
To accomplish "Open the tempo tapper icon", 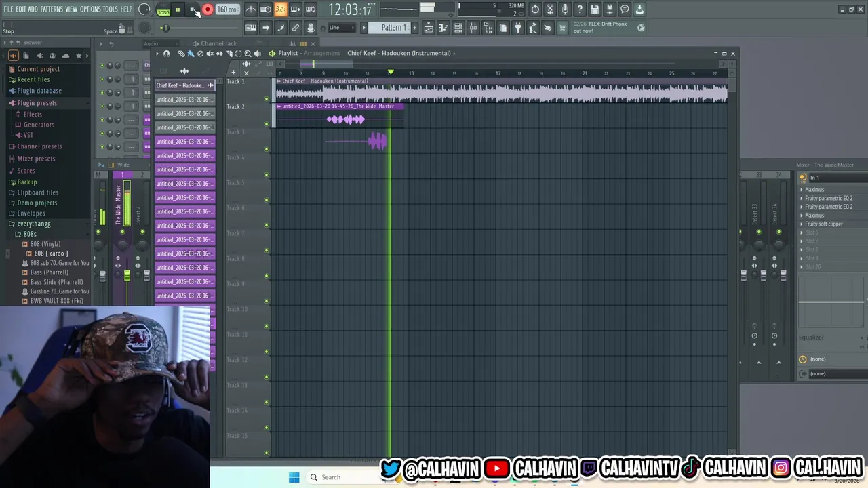I will tap(533, 28).
